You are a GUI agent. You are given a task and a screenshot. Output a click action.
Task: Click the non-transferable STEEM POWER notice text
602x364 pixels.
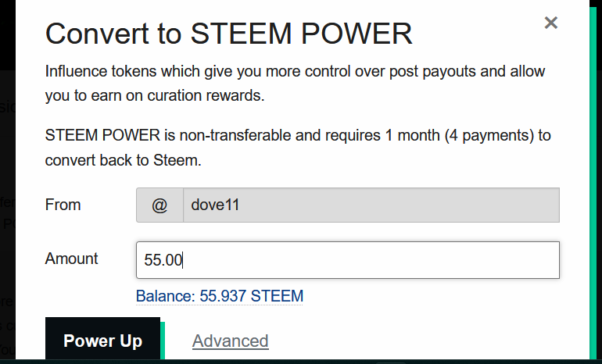click(x=297, y=146)
